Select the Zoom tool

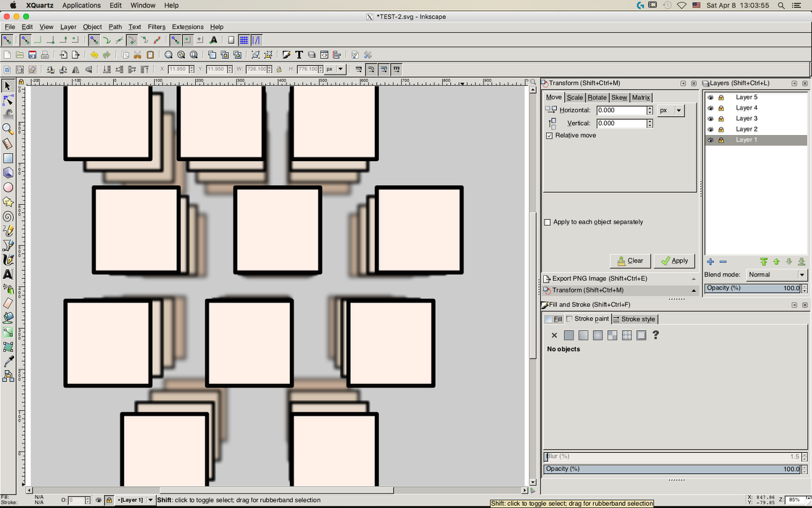8,129
